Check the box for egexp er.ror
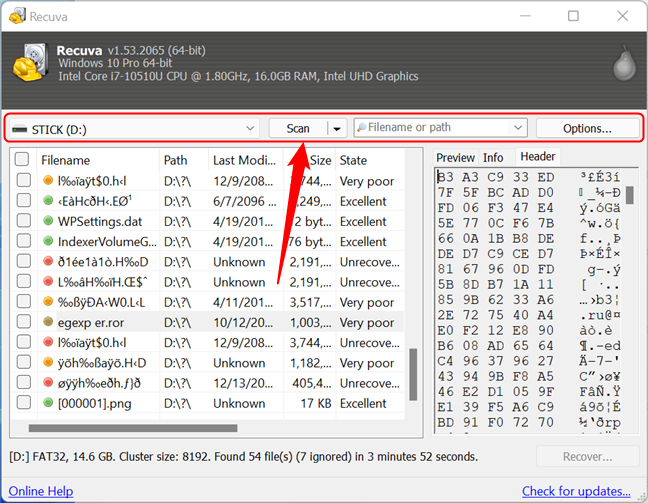 point(24,322)
